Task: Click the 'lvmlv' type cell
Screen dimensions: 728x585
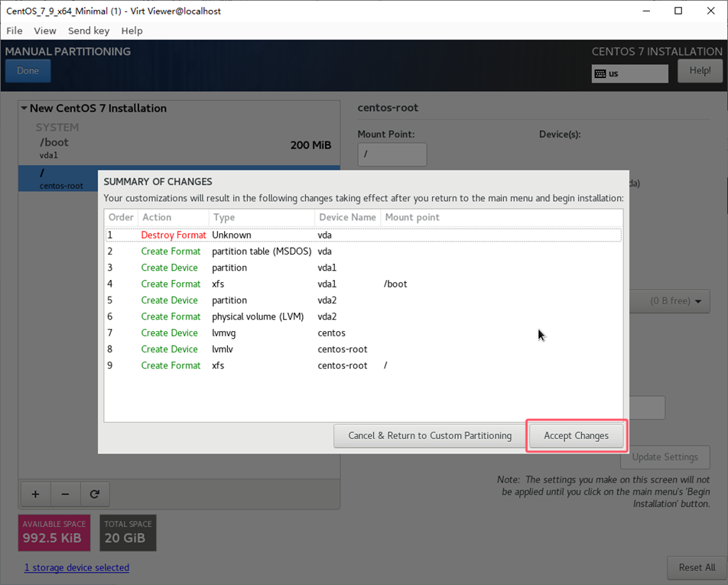Action: click(x=223, y=349)
